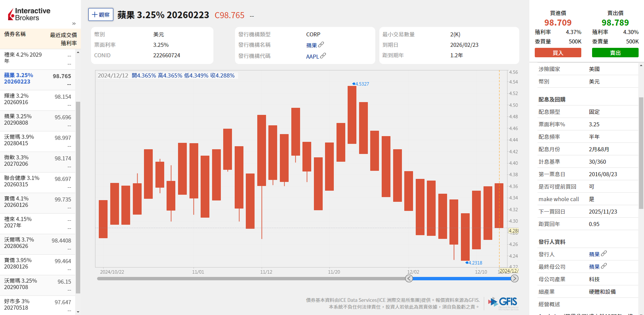The image size is (644, 315).
Task: Click the AAPL issuer code link
Action: (313, 56)
